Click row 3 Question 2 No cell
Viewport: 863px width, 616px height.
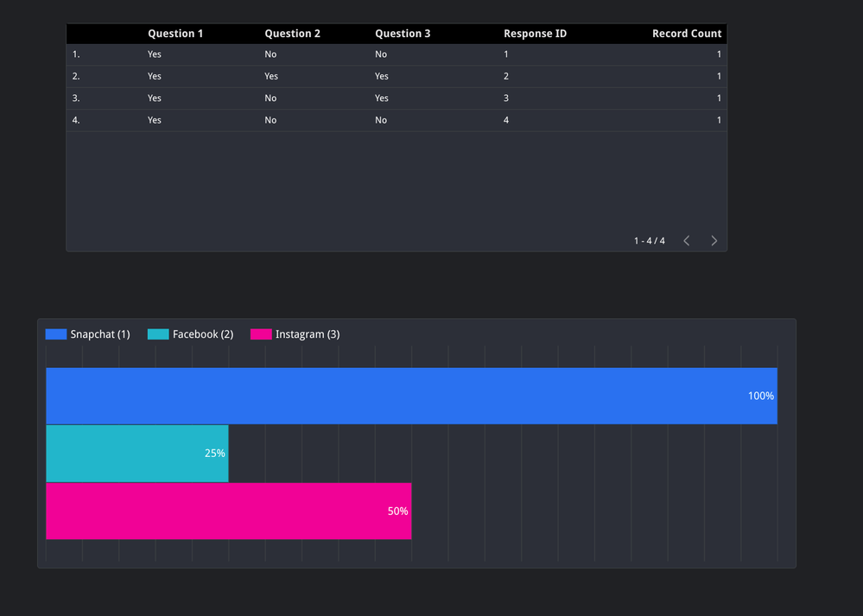[270, 98]
